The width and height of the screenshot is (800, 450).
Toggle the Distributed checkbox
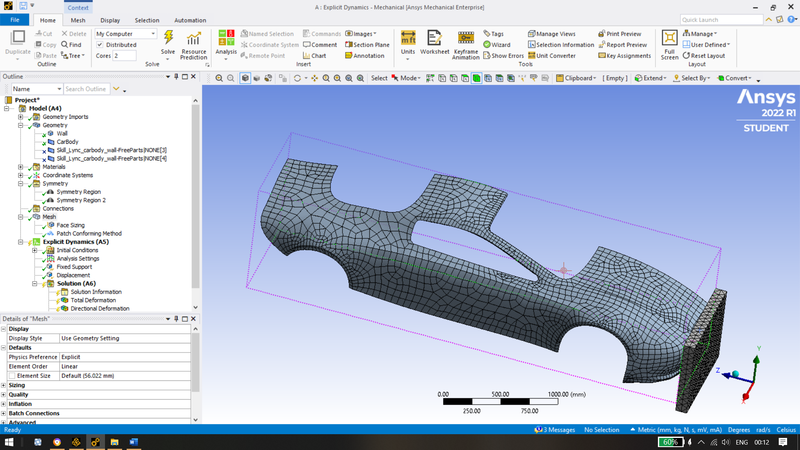(x=100, y=45)
